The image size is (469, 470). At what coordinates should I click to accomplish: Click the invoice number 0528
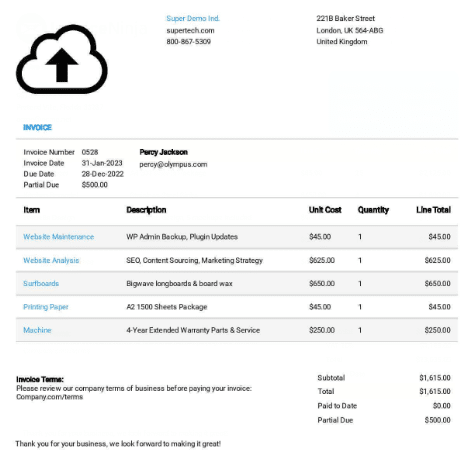click(x=90, y=152)
